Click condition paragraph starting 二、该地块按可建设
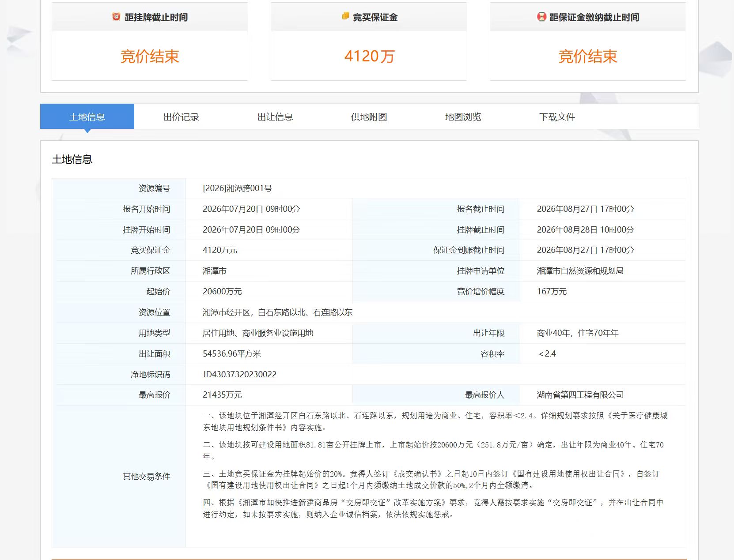The height and width of the screenshot is (560, 734). (x=433, y=451)
